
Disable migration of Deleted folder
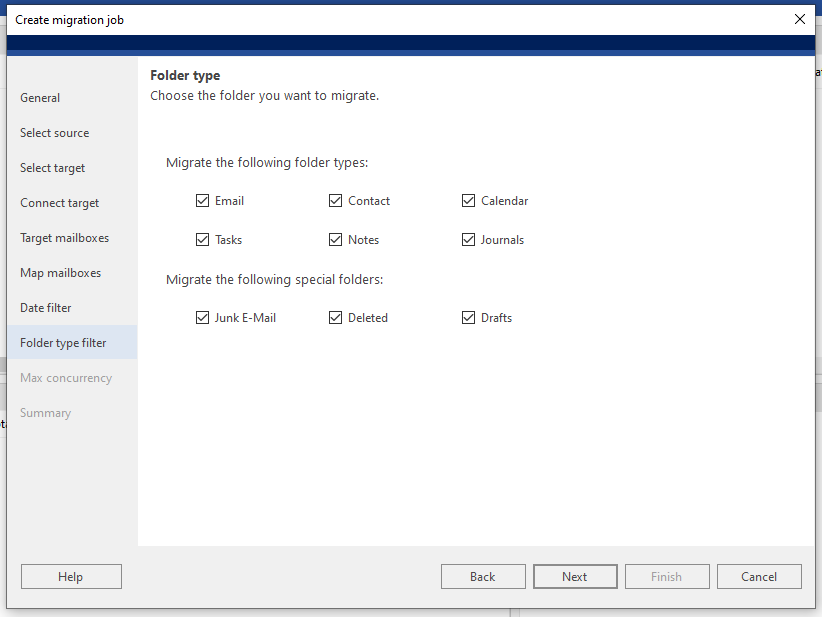pos(336,317)
